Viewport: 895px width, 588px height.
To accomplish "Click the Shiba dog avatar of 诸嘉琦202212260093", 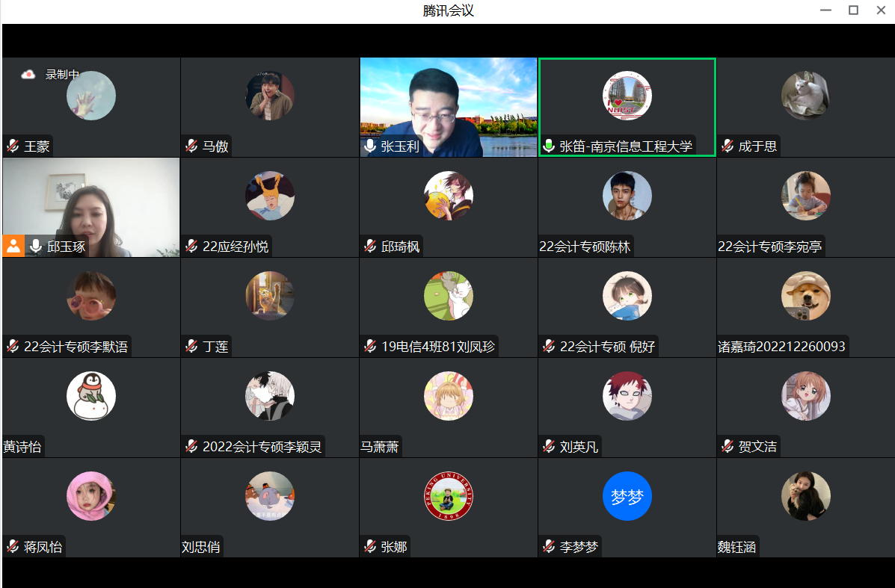I will click(805, 296).
